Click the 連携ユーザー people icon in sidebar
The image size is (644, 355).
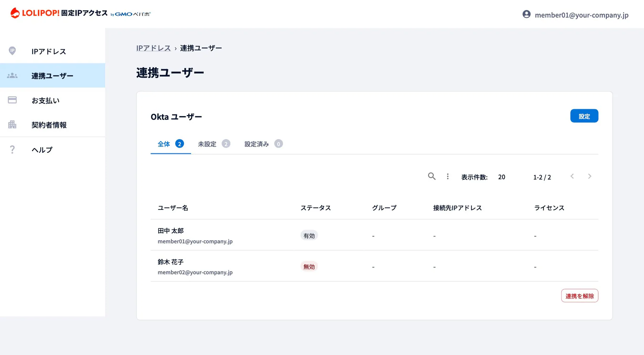coord(12,75)
